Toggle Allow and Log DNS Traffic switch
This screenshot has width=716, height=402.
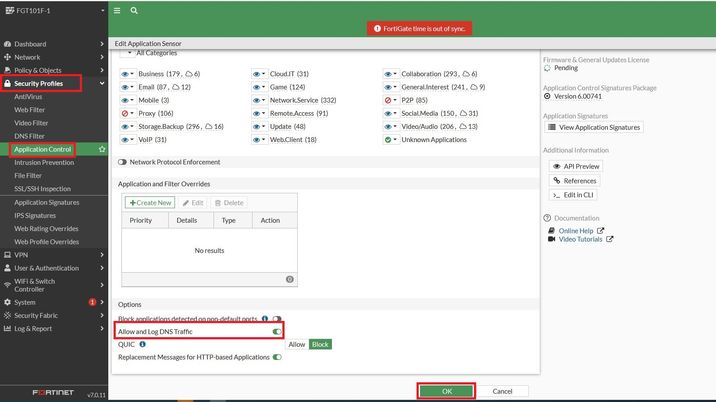277,332
